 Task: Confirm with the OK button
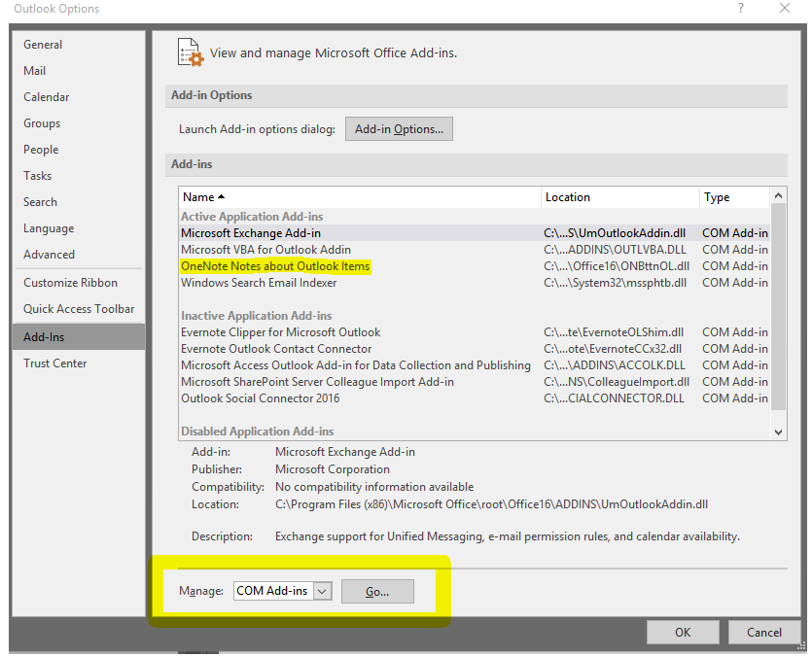click(683, 633)
